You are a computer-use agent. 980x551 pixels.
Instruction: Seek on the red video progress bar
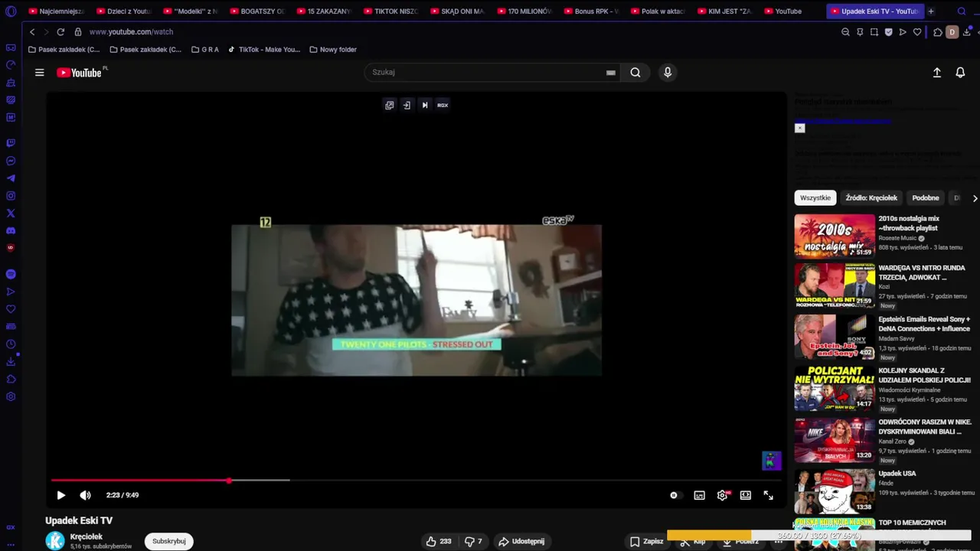click(x=416, y=481)
